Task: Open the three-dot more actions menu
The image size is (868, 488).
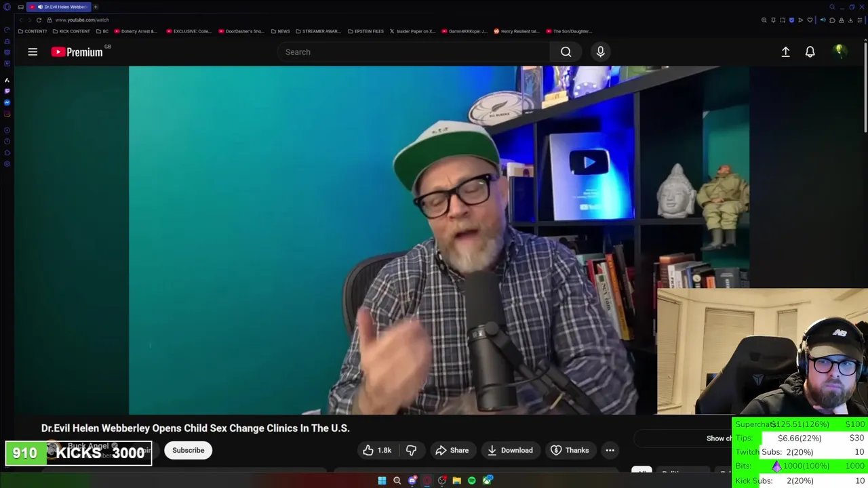Action: pyautogui.click(x=610, y=450)
